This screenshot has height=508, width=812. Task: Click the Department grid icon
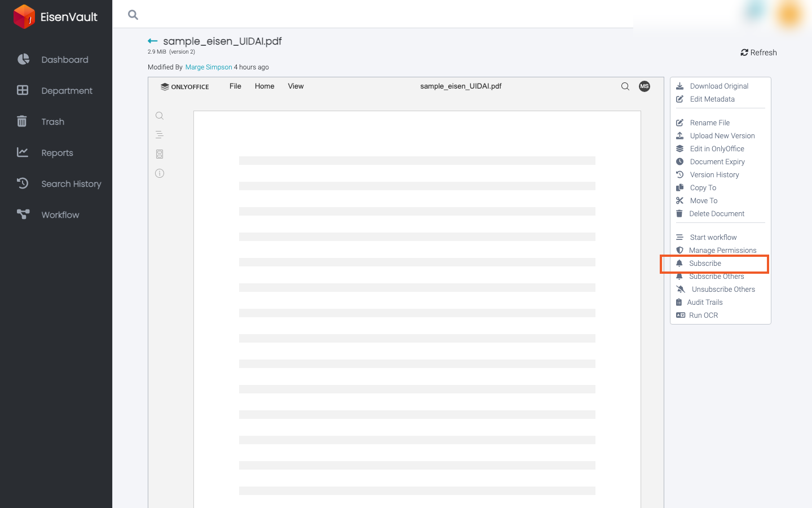pyautogui.click(x=23, y=90)
